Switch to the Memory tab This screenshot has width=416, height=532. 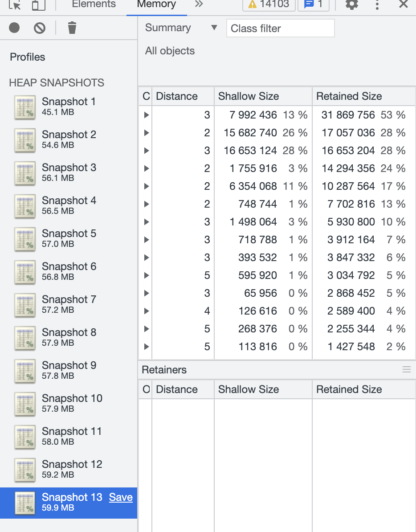(x=155, y=5)
